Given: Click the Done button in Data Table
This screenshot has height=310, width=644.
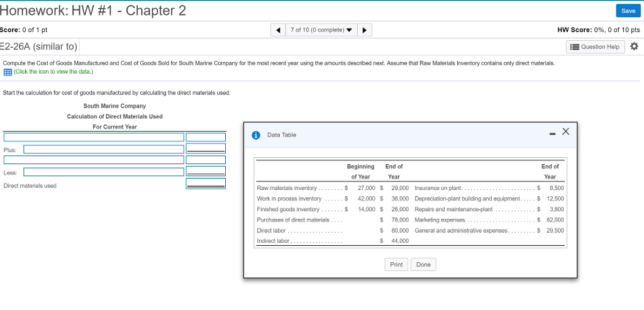Looking at the screenshot, I should click(423, 265).
